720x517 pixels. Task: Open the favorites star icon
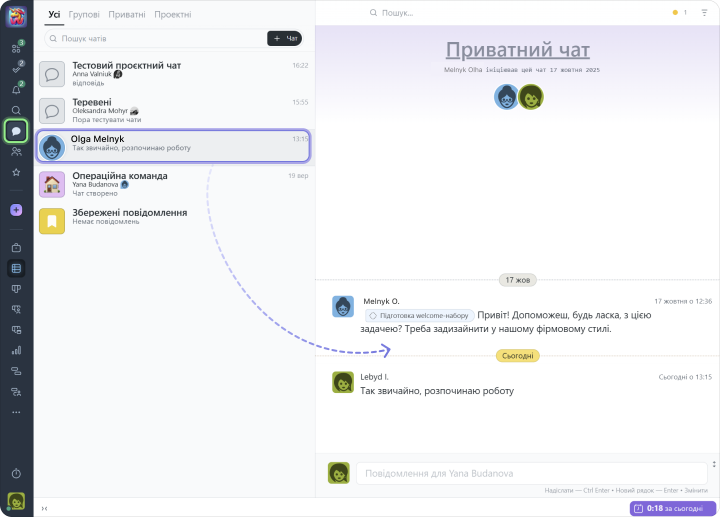click(x=16, y=172)
